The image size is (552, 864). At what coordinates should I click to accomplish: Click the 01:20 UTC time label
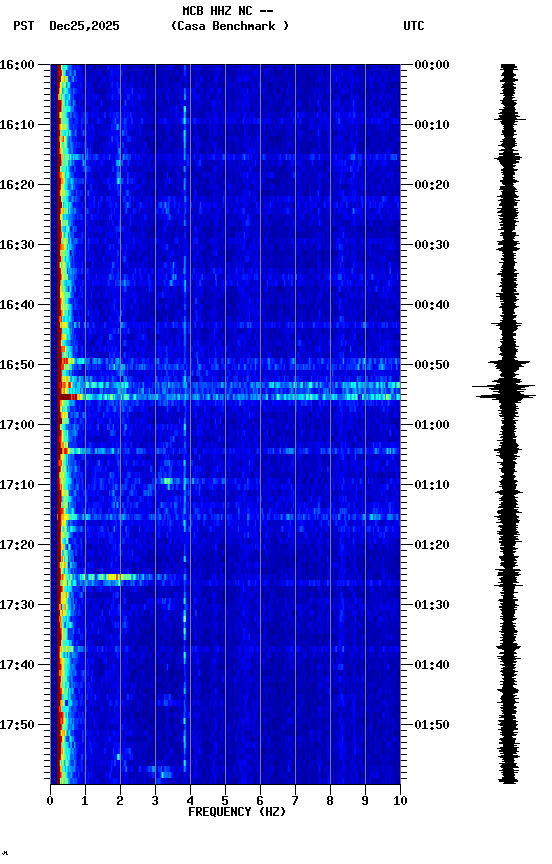(432, 546)
